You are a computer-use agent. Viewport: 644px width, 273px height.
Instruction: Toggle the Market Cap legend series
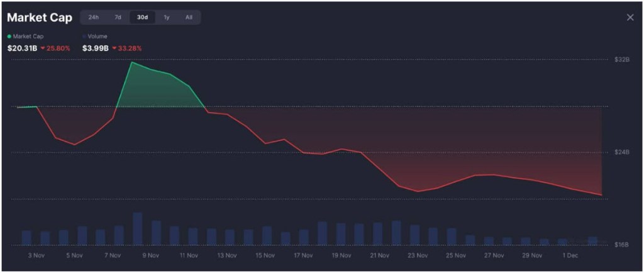(x=26, y=36)
